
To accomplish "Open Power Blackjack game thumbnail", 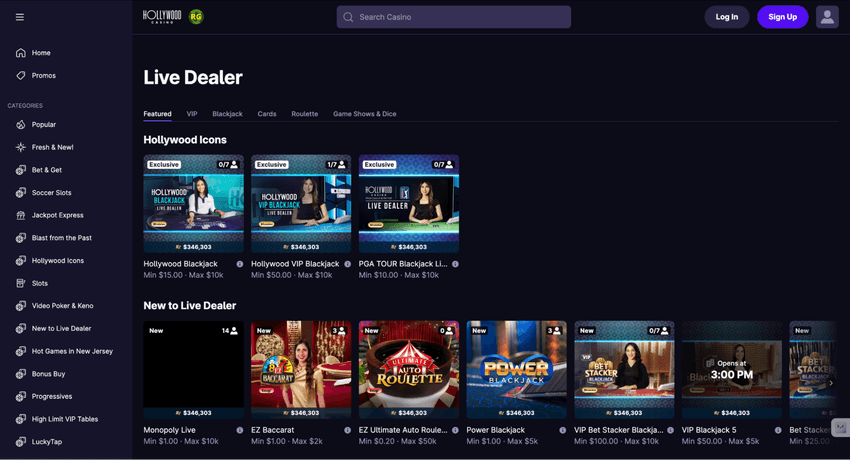I will [517, 370].
